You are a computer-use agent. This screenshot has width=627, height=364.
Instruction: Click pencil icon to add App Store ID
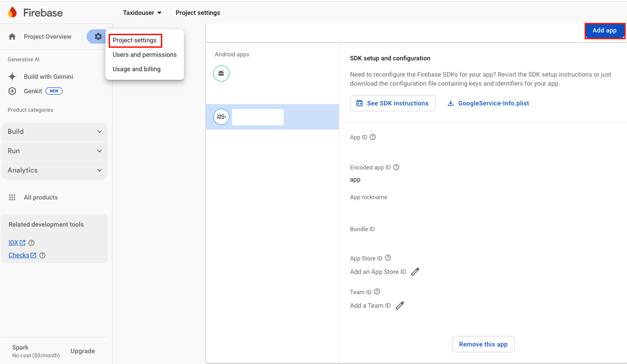(x=415, y=272)
